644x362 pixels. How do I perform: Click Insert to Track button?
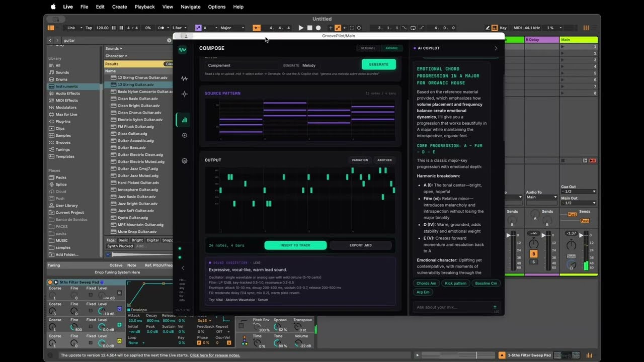[295, 245]
